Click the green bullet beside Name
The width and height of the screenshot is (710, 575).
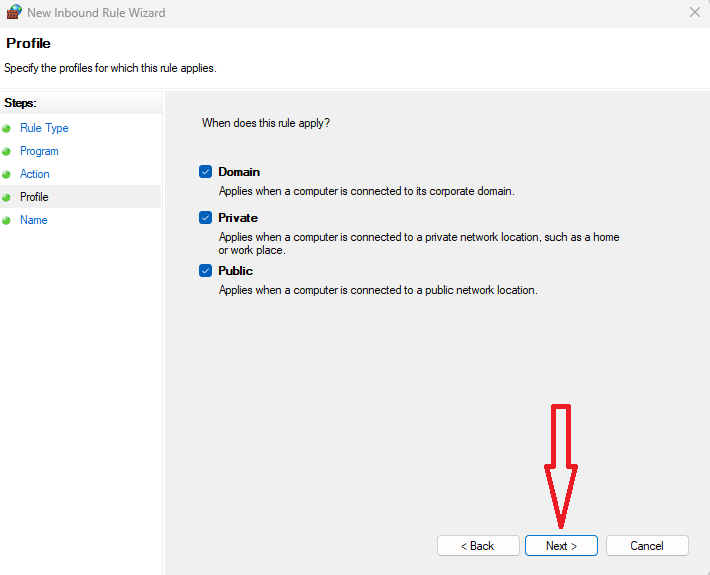tap(6, 220)
